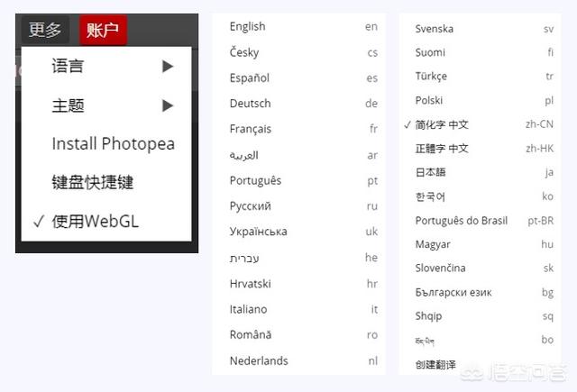Choose Install Photopea
This screenshot has width=577, height=392.
tap(106, 144)
